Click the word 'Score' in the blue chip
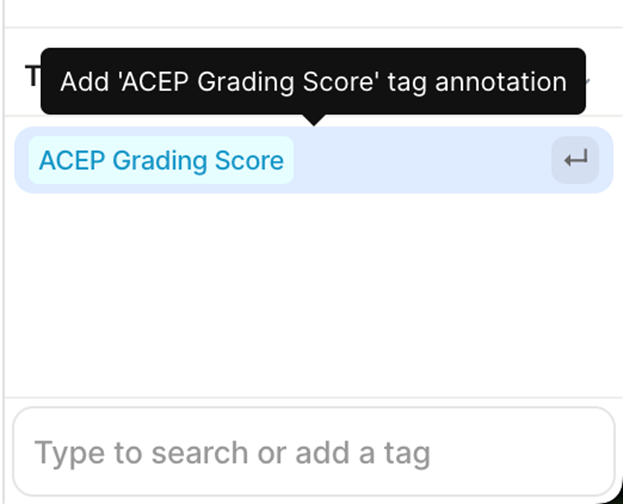 point(249,160)
